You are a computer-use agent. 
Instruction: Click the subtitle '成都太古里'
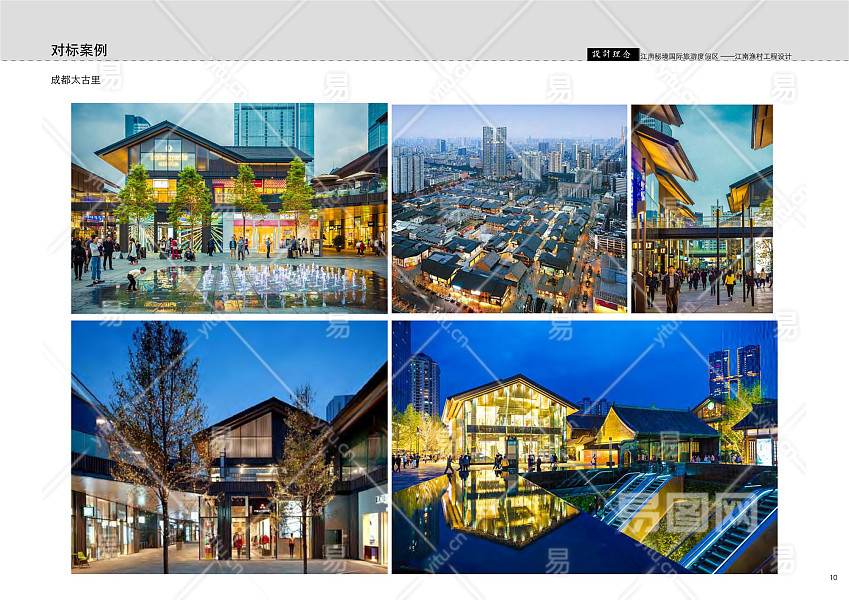(75, 80)
